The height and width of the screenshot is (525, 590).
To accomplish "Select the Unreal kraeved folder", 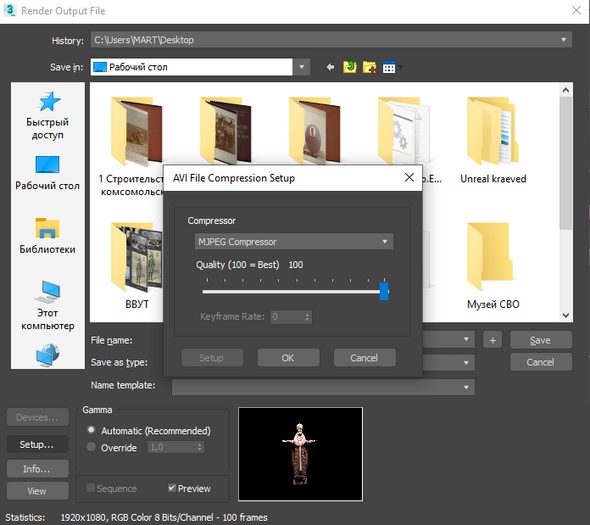I will tap(493, 140).
